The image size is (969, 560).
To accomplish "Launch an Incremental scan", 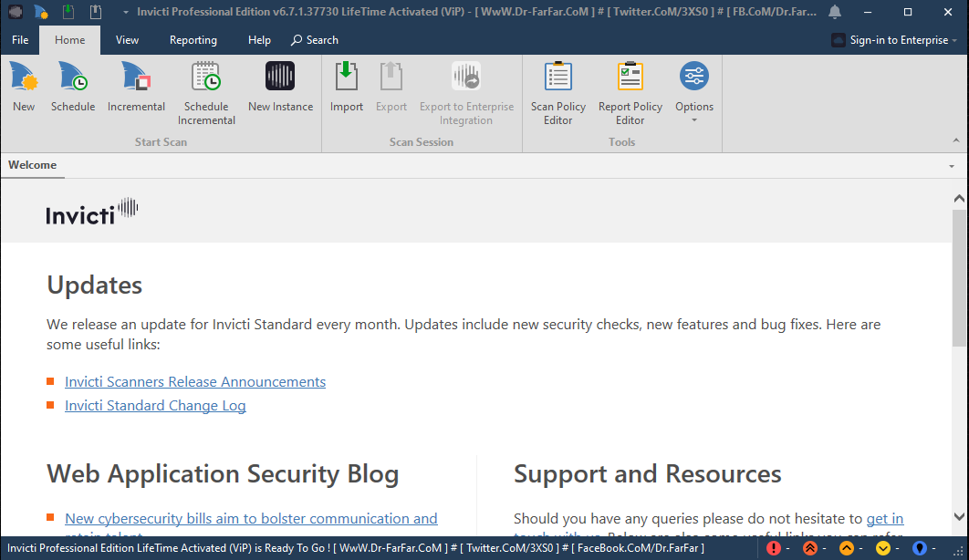I will (x=136, y=87).
